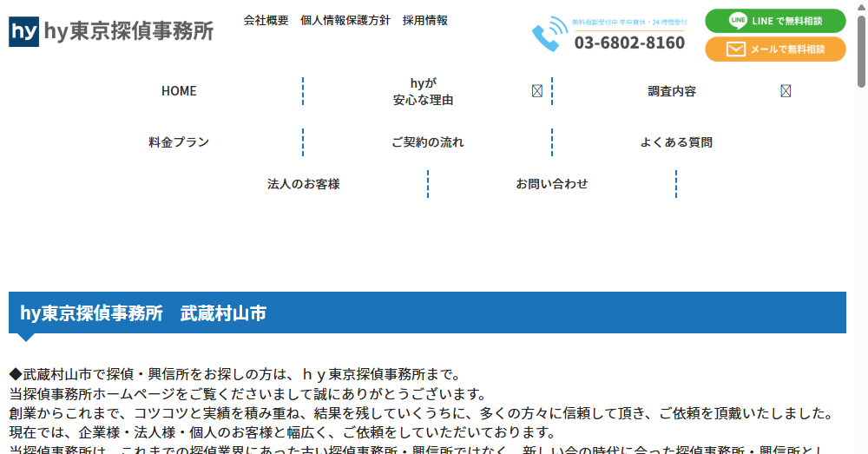Go to 採用情報 page
868x454 pixels.
click(425, 20)
